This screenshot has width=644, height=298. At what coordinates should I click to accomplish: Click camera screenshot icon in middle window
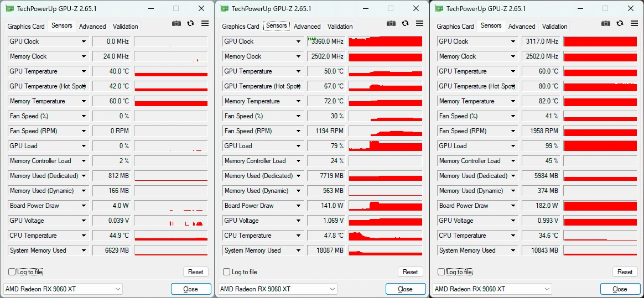click(391, 24)
